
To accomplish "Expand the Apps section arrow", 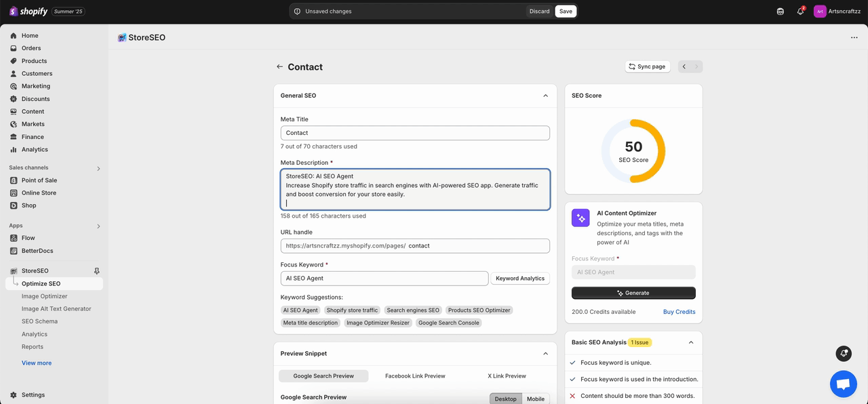I will coord(98,226).
